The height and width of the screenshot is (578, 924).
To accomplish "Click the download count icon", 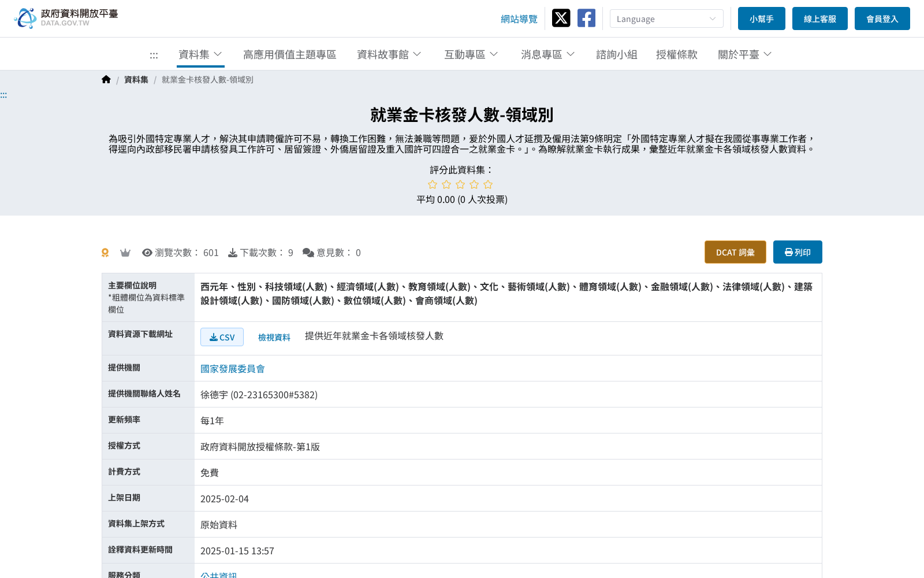I will (x=233, y=253).
